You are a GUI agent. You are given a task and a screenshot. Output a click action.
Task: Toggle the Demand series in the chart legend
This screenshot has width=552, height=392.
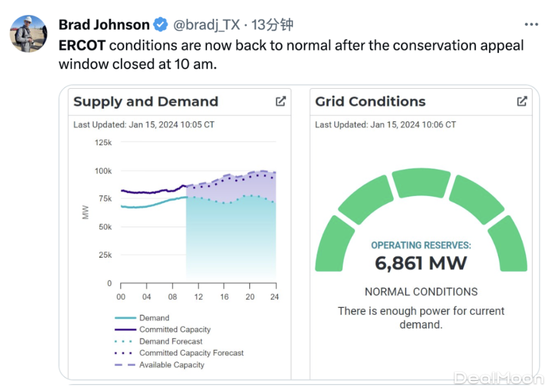pos(154,318)
